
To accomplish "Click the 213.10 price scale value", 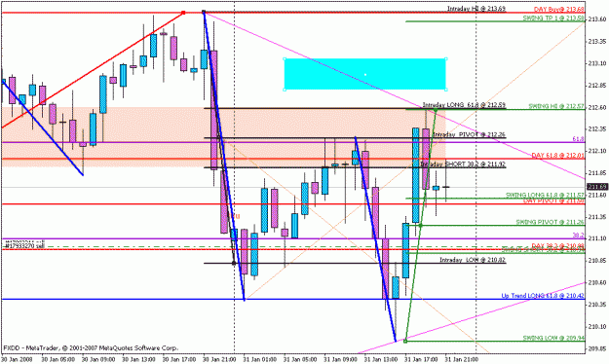I will 597,63.
